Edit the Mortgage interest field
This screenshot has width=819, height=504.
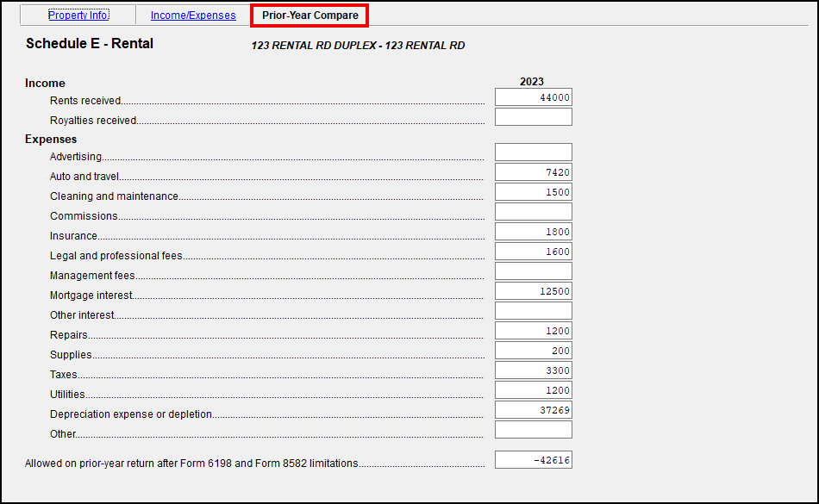(x=534, y=291)
